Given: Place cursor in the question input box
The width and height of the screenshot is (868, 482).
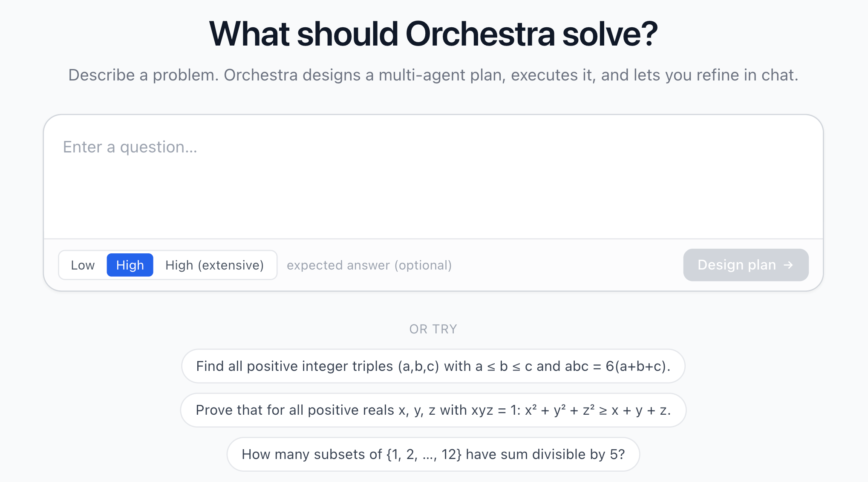Looking at the screenshot, I should pos(433,179).
